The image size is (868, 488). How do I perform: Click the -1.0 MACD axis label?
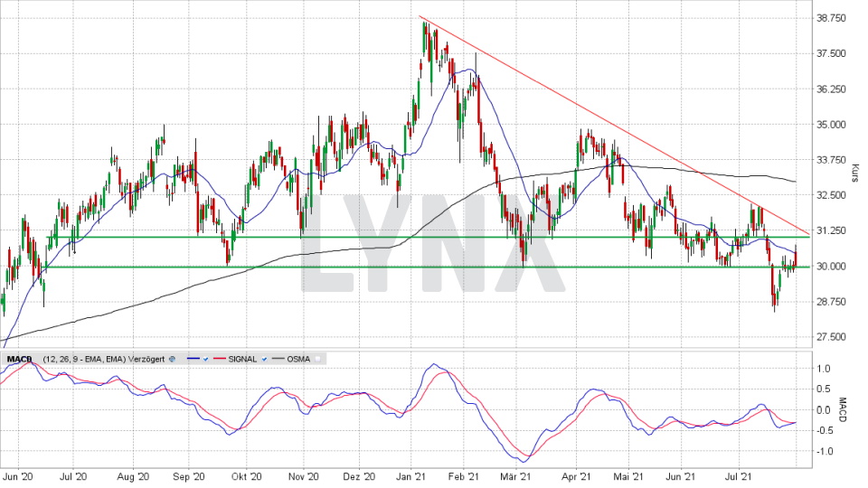[x=823, y=452]
